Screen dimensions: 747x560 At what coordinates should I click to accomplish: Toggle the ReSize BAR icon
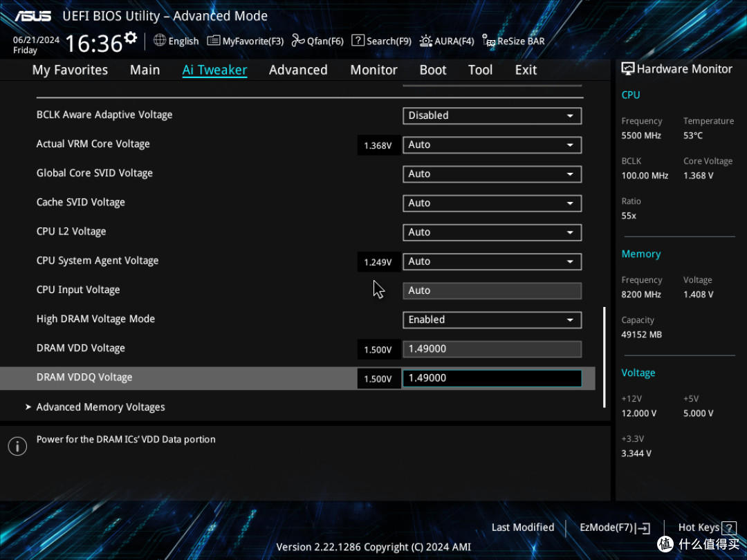tap(488, 41)
